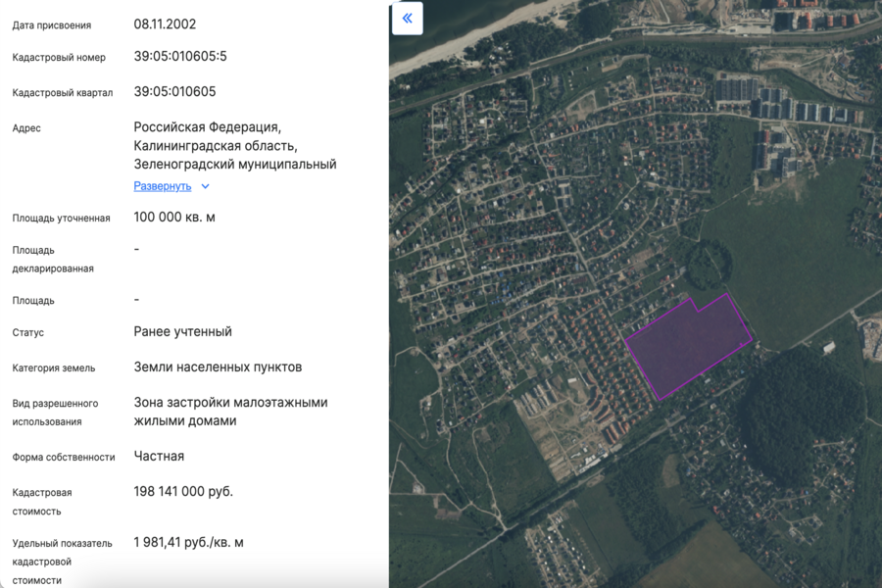
Task: Click the 'Категория земель' field label
Action: pos(54,368)
